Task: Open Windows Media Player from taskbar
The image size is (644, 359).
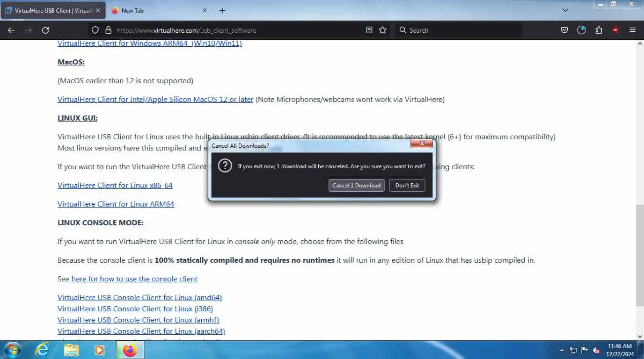Action: (x=100, y=350)
